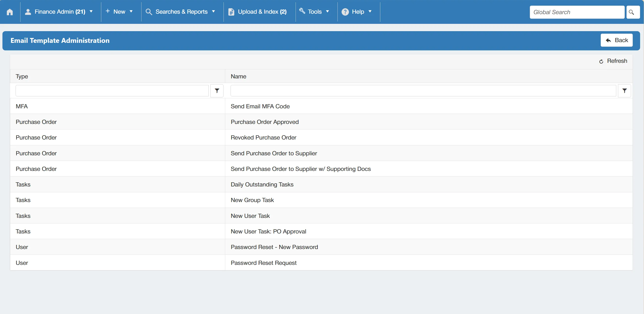Click the document icon on Upload & Index
Screen dimensions: 644x314
point(231,12)
